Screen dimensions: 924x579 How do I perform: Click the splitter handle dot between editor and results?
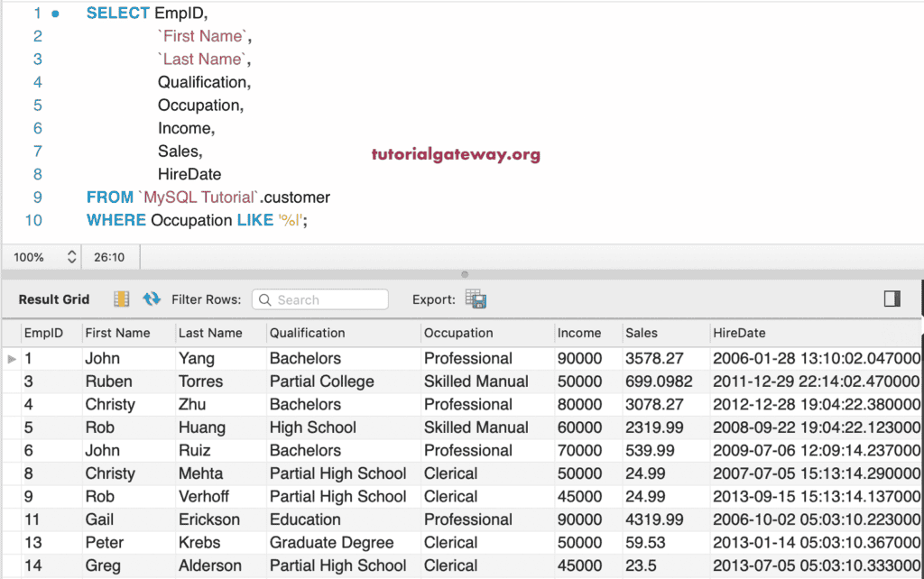[465, 274]
